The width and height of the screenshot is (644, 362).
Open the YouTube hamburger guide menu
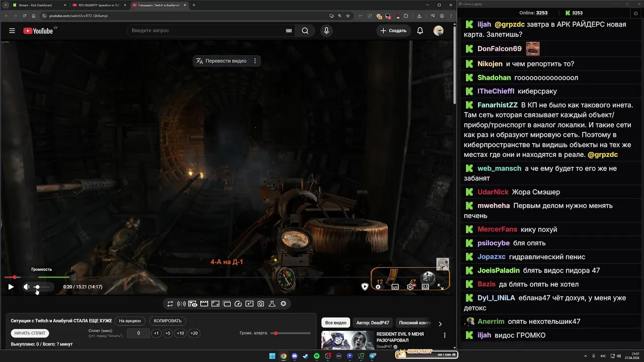coord(12,31)
